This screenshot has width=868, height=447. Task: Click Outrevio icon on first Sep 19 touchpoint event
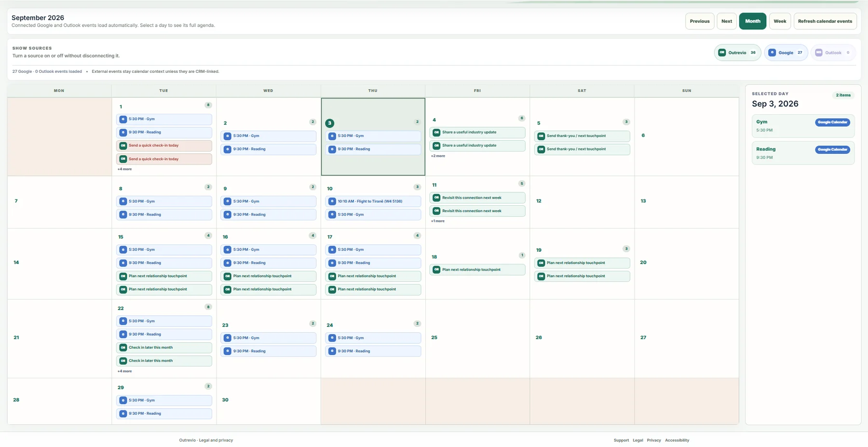pos(541,263)
